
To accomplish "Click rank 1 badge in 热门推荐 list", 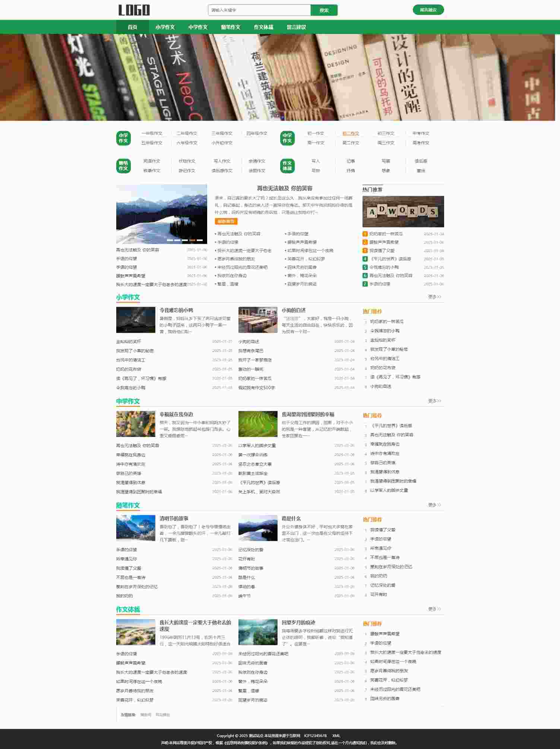I will tap(365, 234).
